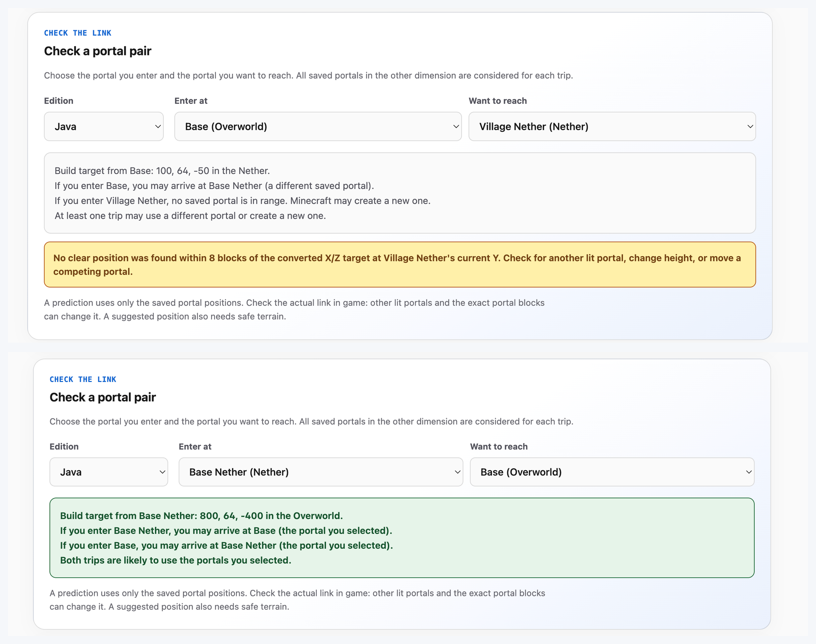This screenshot has height=644, width=816.
Task: Click the 'CHECK THE LINK' label in the top card
Action: tap(78, 33)
